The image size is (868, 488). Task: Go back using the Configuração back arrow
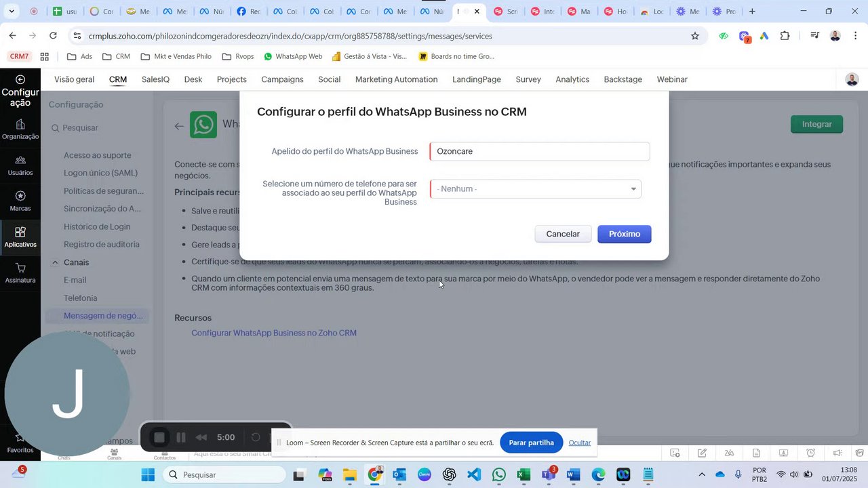coord(20,79)
